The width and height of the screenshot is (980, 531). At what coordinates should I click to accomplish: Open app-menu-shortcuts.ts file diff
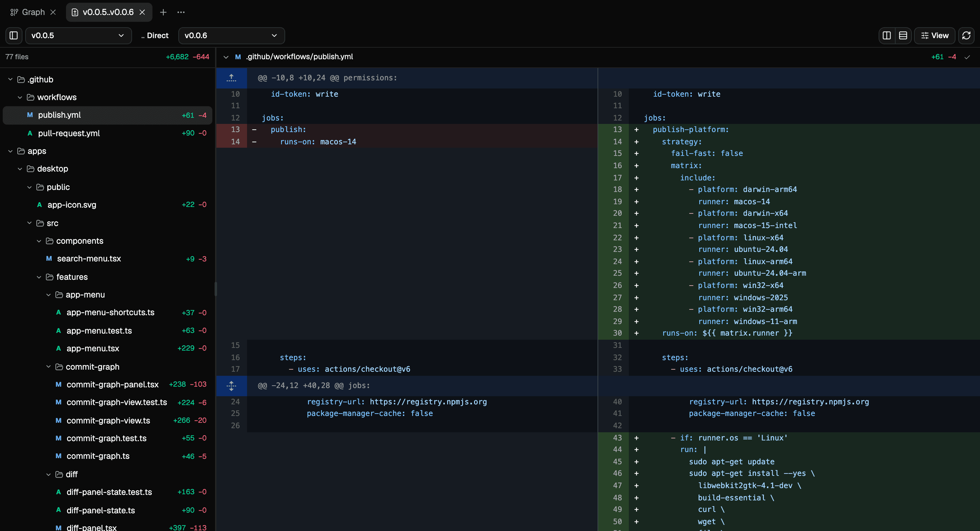click(x=107, y=312)
